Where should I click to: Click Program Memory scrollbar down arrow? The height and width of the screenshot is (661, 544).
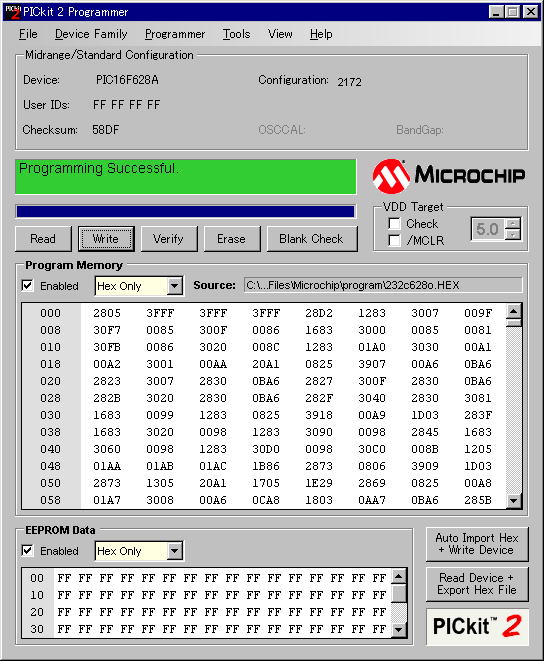coord(514,501)
